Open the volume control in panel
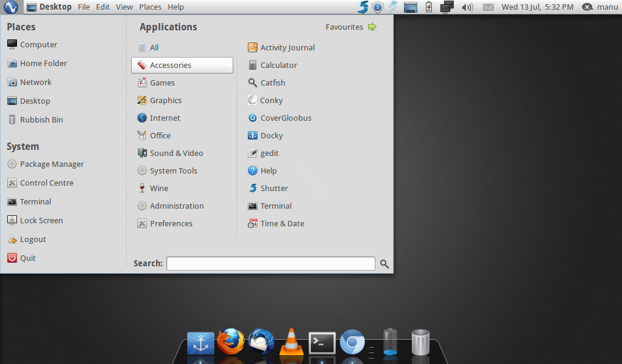 (x=467, y=7)
